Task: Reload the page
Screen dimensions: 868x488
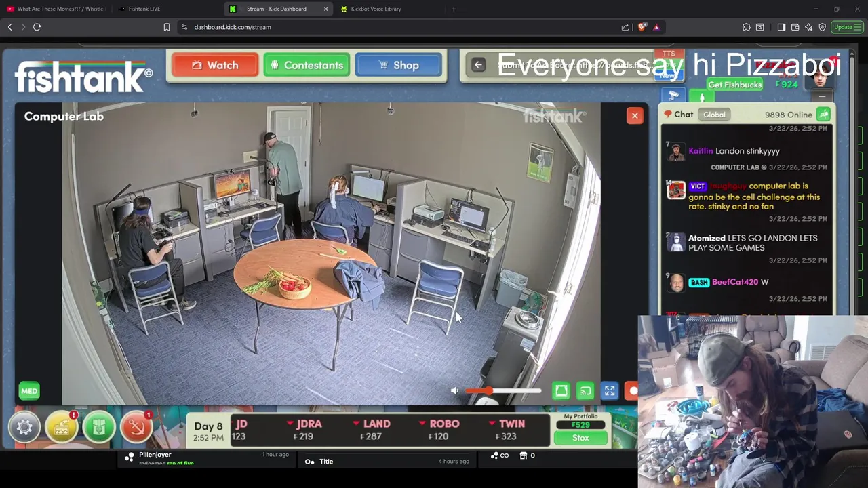Action: click(x=37, y=27)
